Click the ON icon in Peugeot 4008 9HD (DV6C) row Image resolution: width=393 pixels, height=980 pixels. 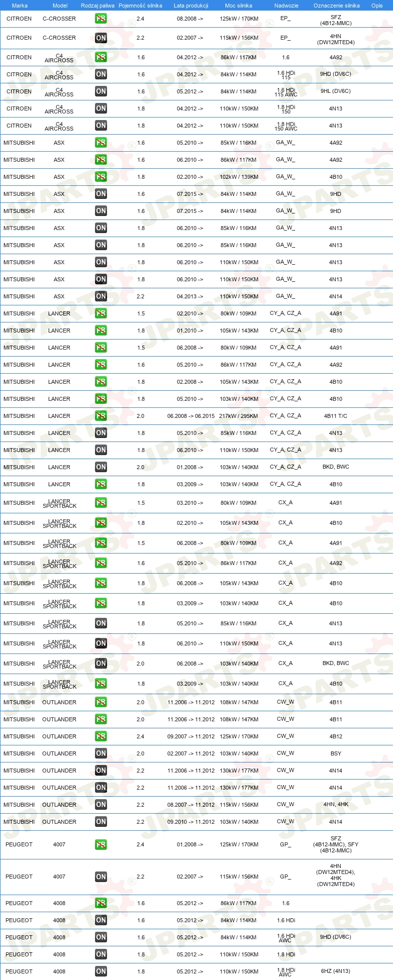101,937
